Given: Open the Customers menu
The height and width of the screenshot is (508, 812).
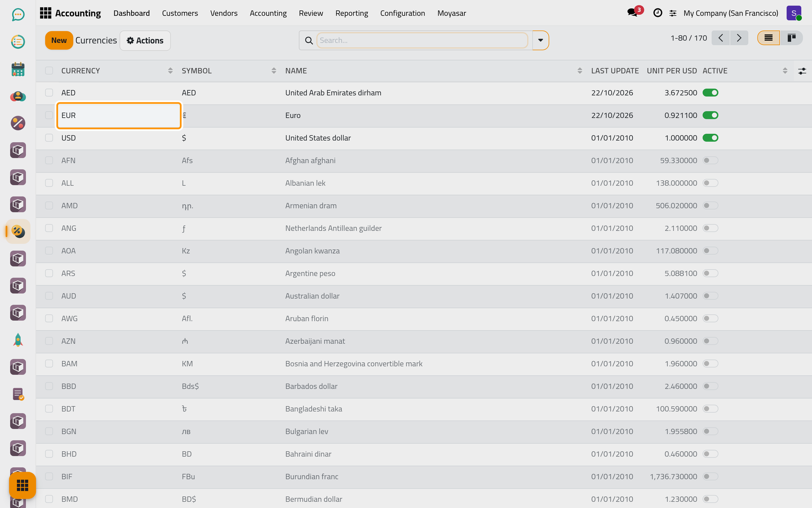Looking at the screenshot, I should click(180, 13).
